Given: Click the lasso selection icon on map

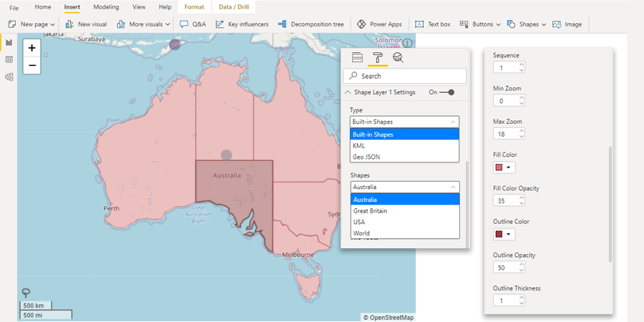Looking at the screenshot, I should 26,293.
